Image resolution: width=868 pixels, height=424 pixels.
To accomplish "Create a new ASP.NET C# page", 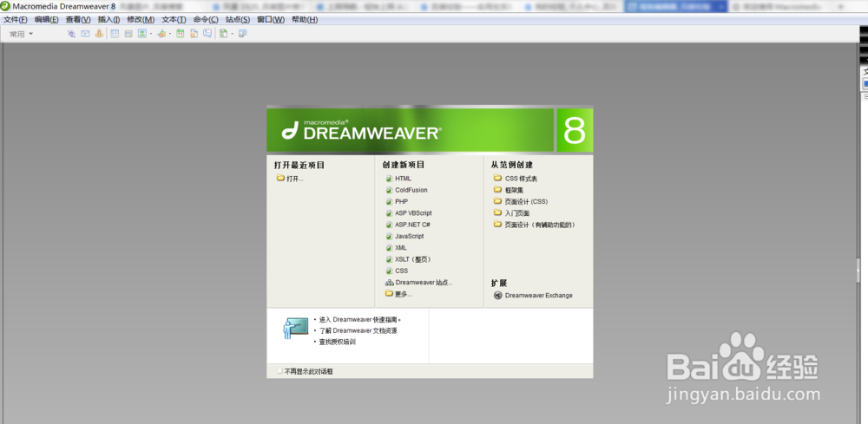I will pos(409,225).
